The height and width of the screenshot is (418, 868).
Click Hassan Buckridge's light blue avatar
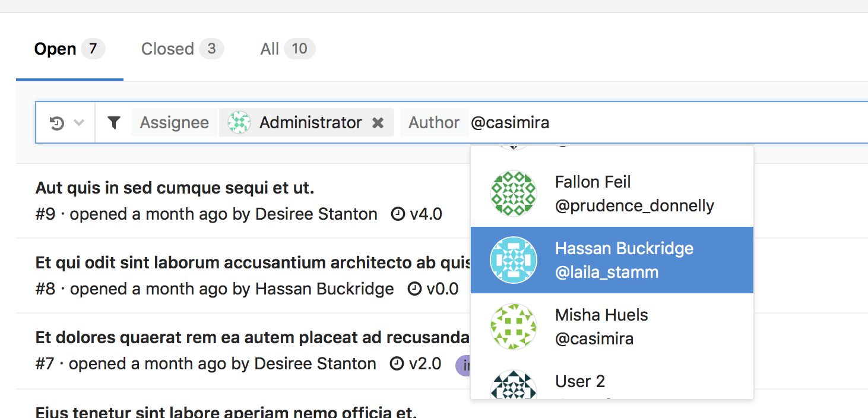[x=513, y=260]
